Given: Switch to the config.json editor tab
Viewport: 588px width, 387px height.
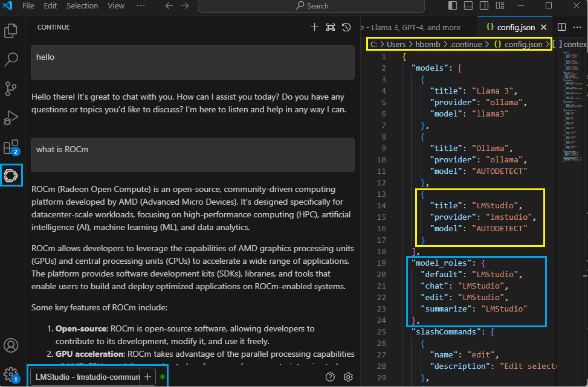Looking at the screenshot, I should (x=515, y=27).
